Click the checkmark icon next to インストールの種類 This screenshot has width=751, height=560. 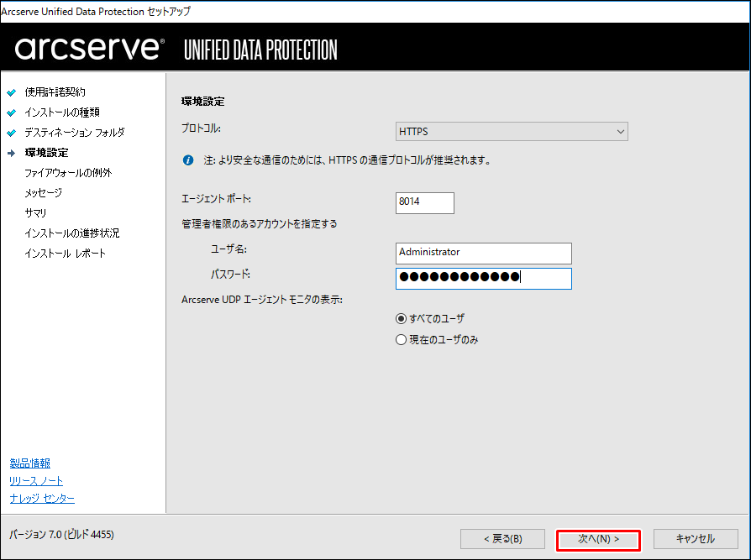pos(12,113)
